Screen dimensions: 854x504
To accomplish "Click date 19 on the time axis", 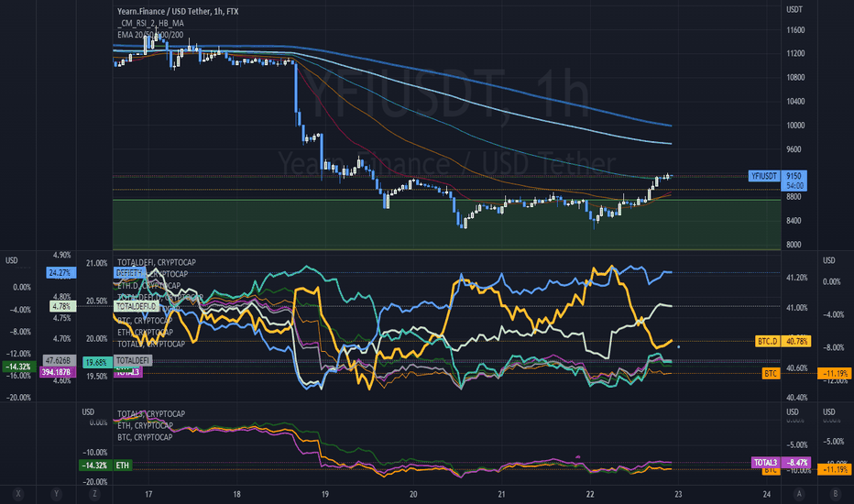I will coord(325,494).
